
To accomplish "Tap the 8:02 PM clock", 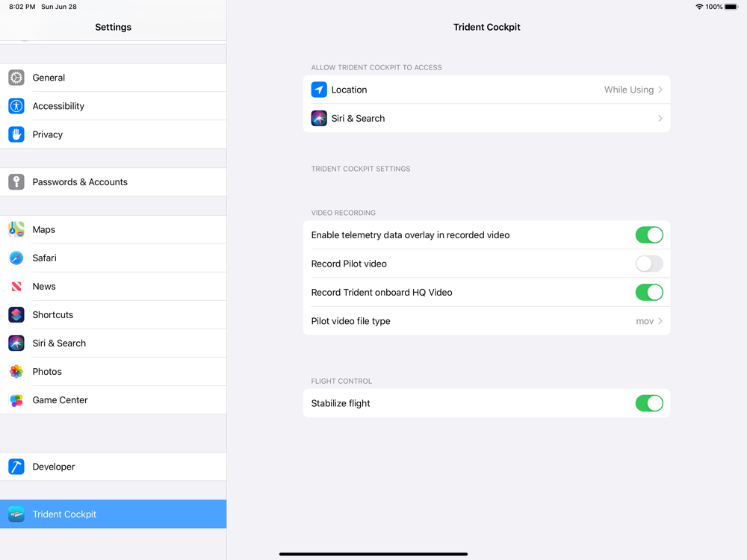I will pos(22,7).
